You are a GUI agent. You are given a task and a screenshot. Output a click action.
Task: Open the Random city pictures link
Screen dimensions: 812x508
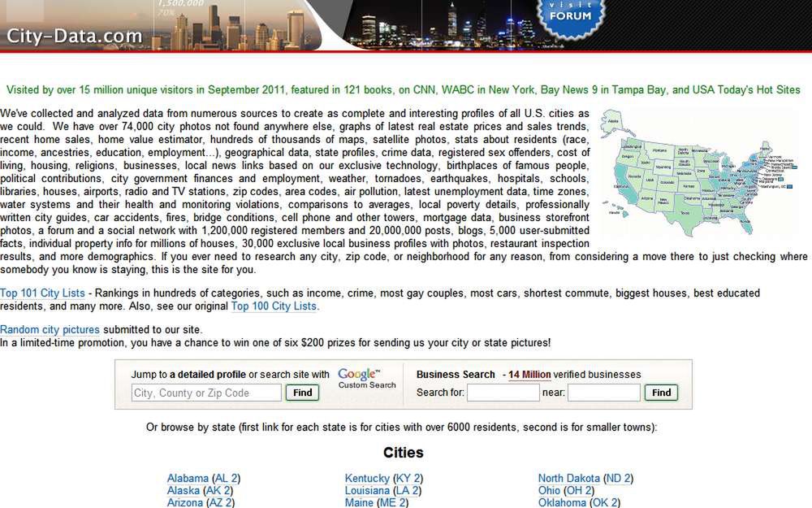tap(50, 330)
